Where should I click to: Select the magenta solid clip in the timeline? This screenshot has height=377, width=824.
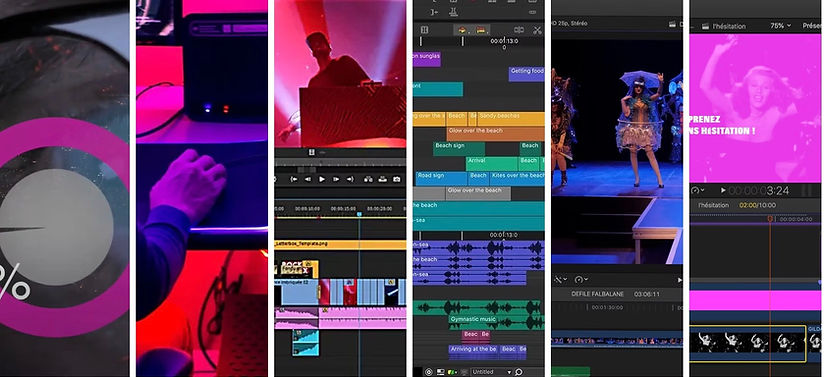click(x=755, y=301)
